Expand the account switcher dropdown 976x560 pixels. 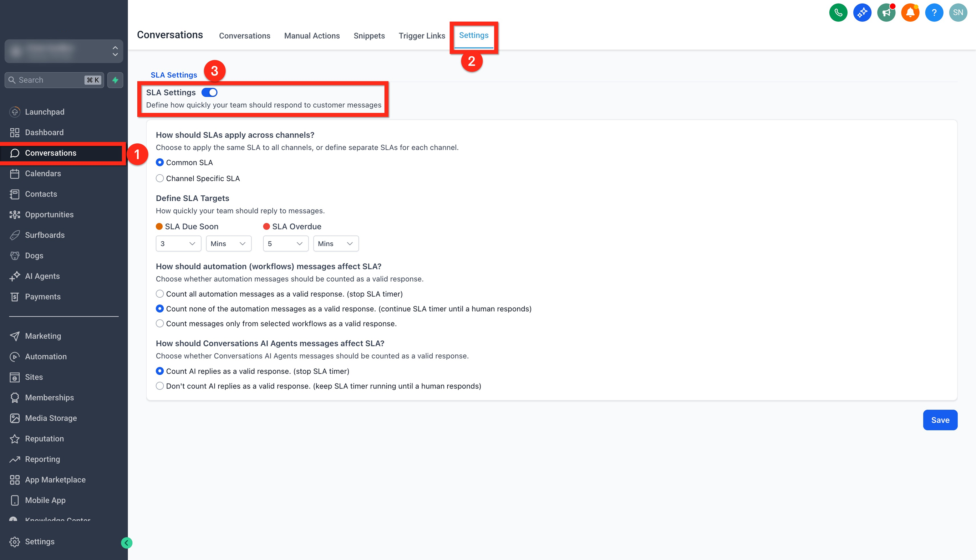click(64, 51)
